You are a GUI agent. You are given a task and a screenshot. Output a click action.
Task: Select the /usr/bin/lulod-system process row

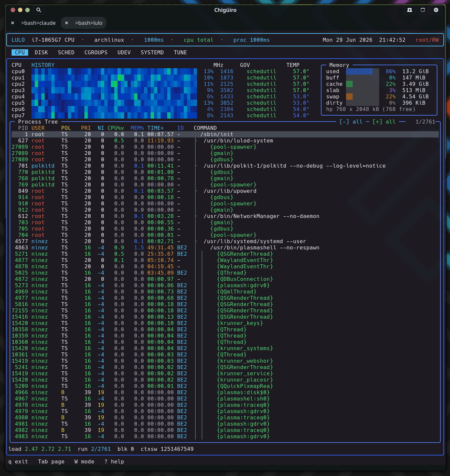tap(225, 140)
